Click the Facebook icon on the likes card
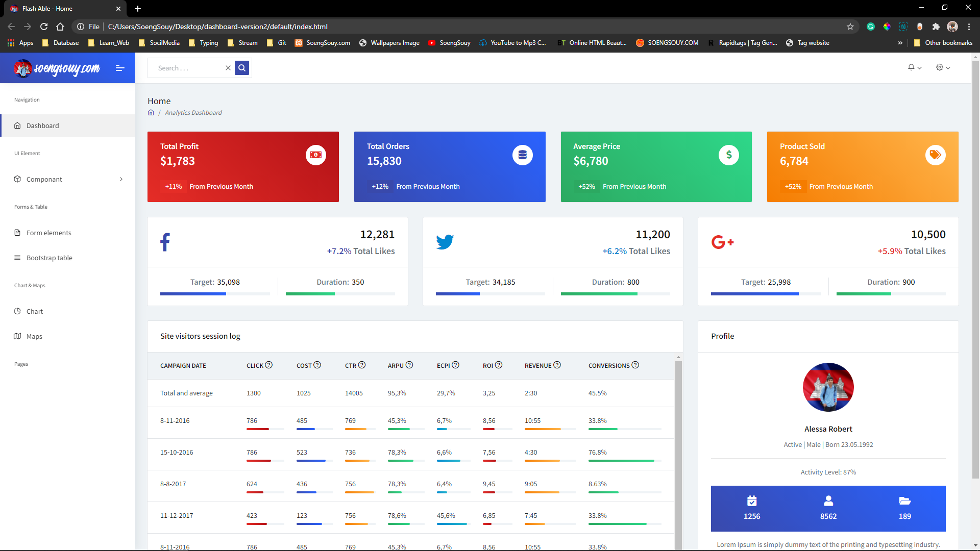980x551 pixels. pos(165,241)
